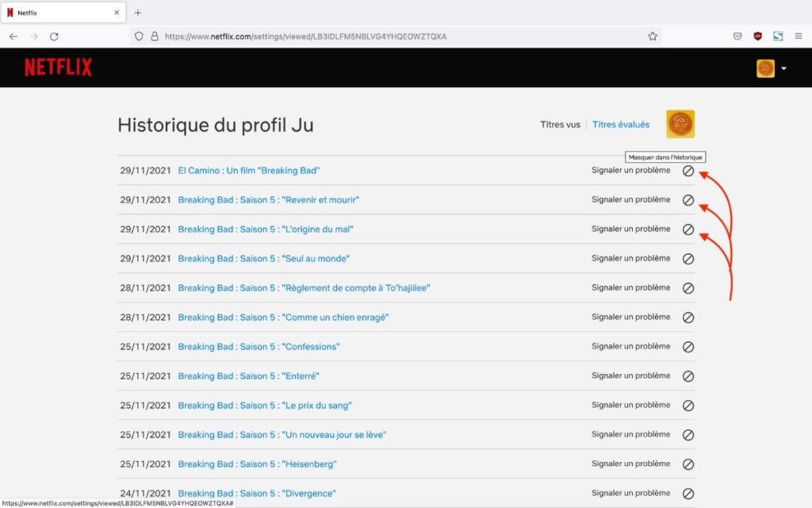
Task: Open episode "Règlement de compte à To'hajiilee"
Action: click(x=304, y=288)
